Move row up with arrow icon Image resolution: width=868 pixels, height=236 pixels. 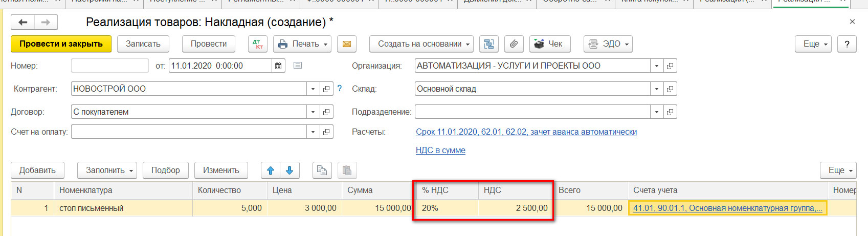point(271,170)
